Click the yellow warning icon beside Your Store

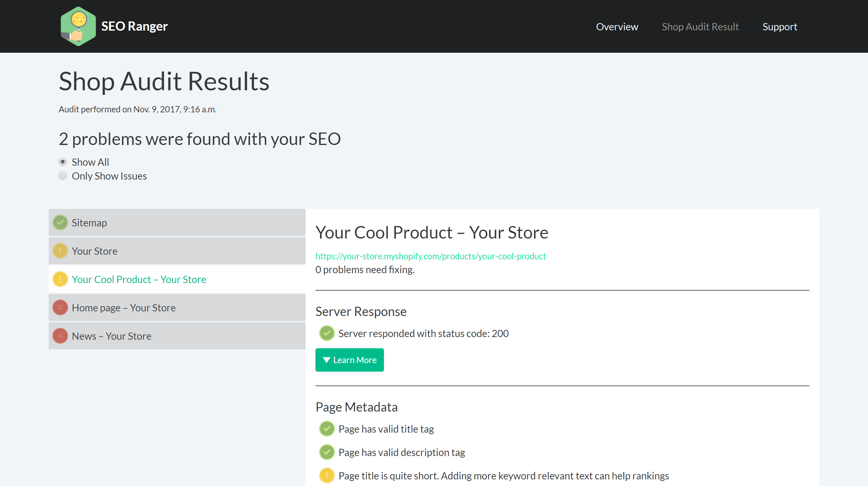pos(60,251)
